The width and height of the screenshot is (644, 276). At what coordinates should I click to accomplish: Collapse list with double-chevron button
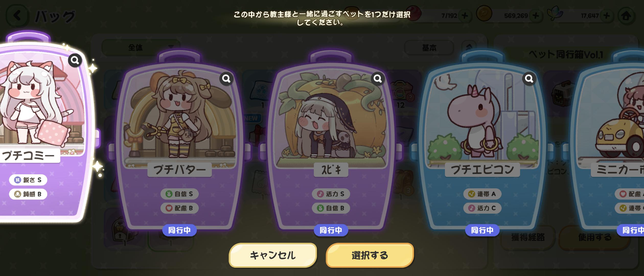(469, 48)
